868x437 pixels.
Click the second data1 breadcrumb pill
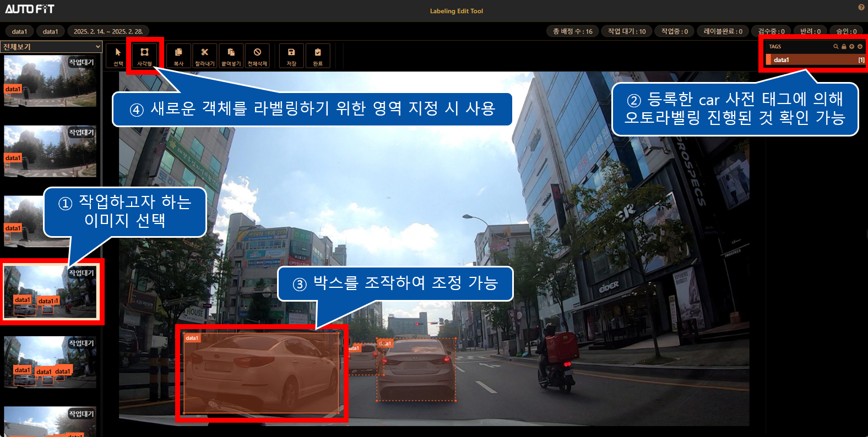50,31
